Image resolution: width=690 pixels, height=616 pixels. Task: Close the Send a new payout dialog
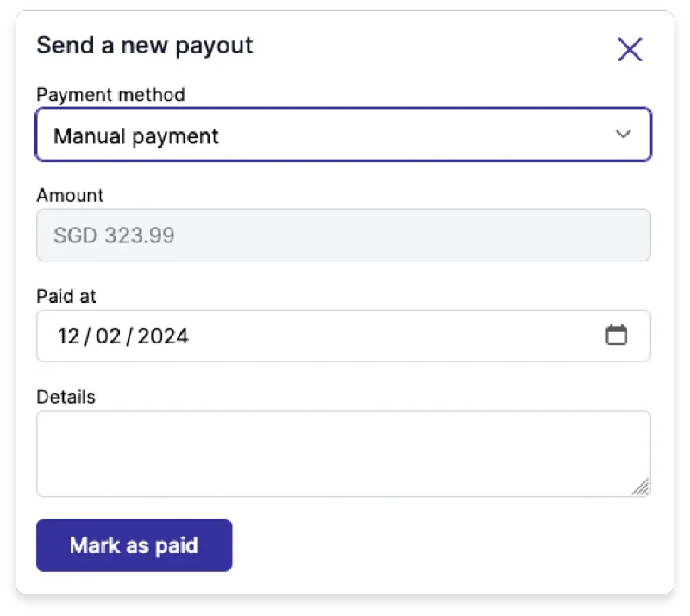point(630,50)
